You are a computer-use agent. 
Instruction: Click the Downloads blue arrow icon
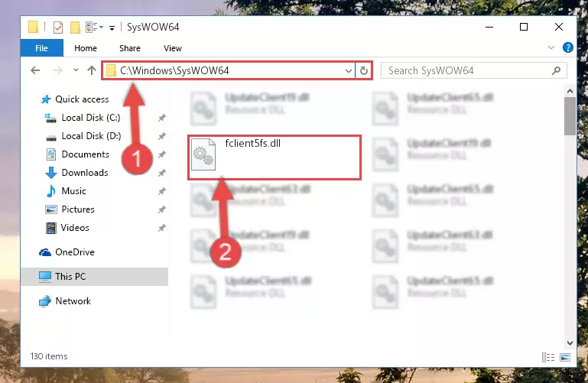[x=51, y=173]
